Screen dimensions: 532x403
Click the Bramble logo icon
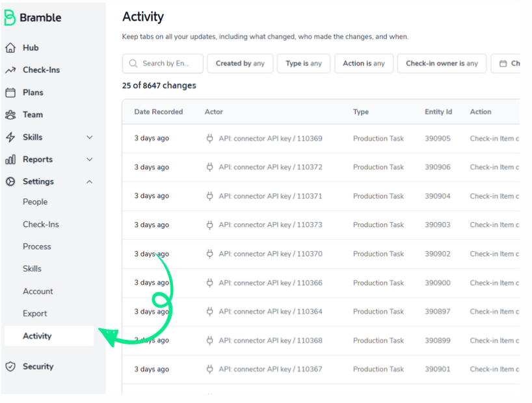(10, 18)
